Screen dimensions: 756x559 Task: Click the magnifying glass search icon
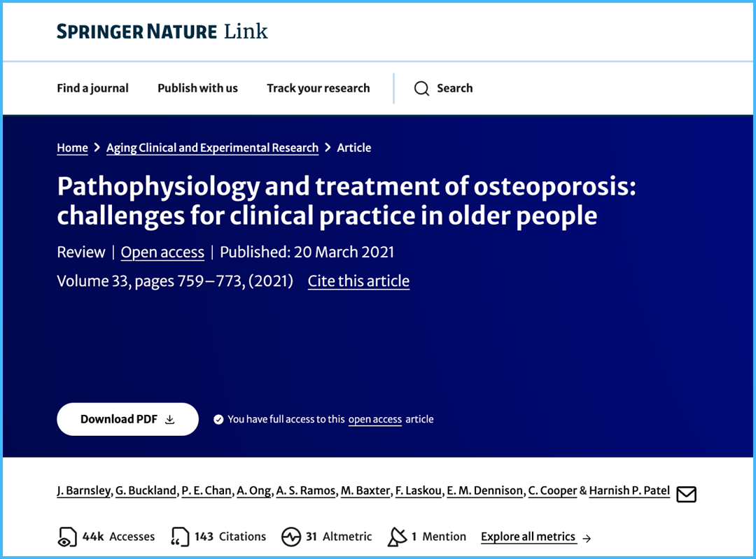pos(421,89)
